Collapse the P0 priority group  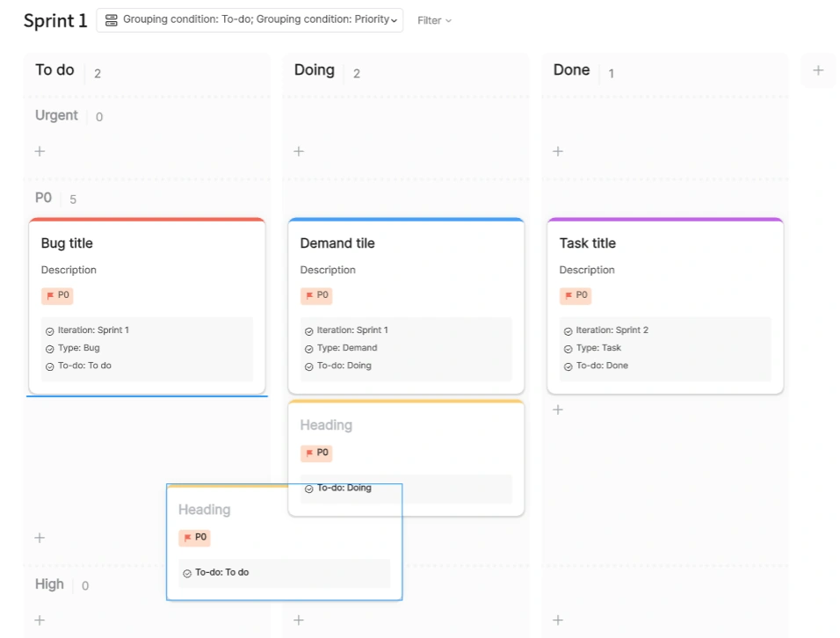click(43, 199)
